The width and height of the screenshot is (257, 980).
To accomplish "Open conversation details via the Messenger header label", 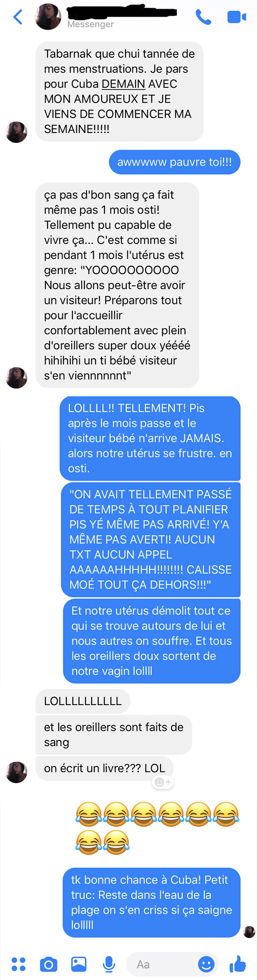I will tap(90, 24).
